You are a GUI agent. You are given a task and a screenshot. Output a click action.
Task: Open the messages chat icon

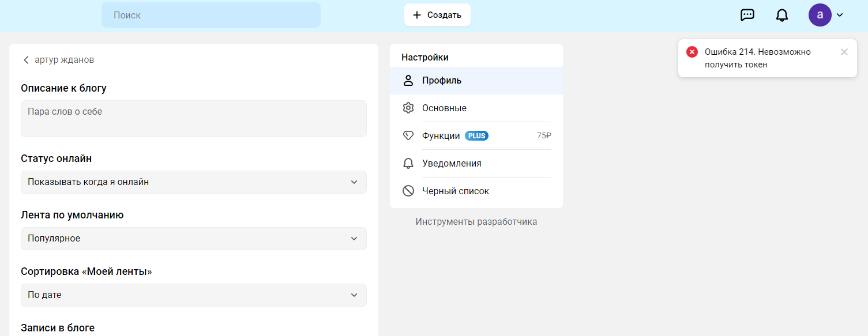[747, 15]
